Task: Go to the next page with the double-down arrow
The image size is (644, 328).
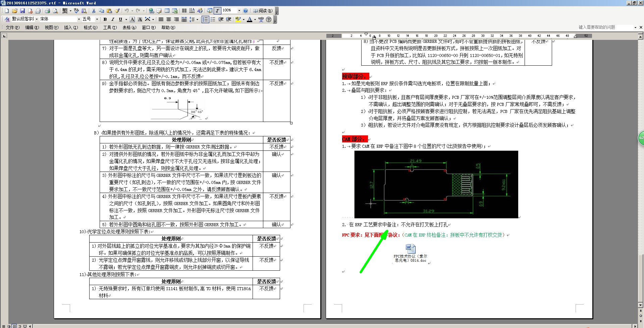Action: pos(641,321)
